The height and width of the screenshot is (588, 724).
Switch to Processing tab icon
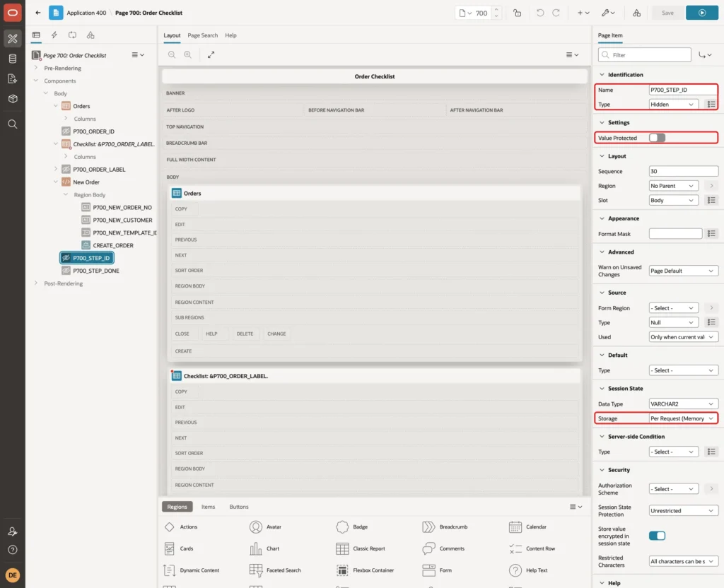point(73,35)
